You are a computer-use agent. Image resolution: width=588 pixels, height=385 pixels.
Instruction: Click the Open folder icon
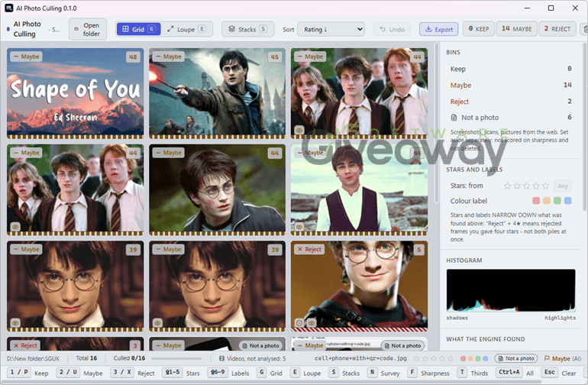[x=76, y=29]
